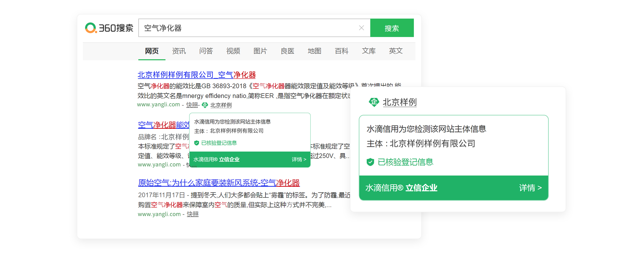
Task: Open the 问答 tab
Action: (x=206, y=51)
